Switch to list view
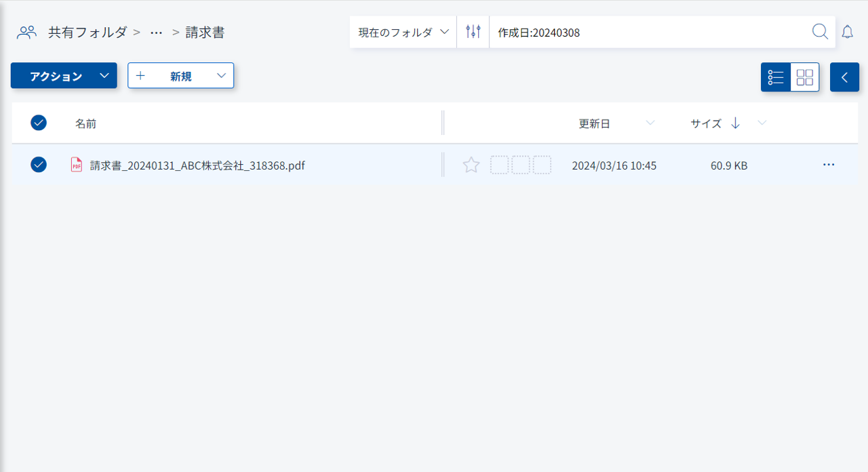 click(776, 77)
